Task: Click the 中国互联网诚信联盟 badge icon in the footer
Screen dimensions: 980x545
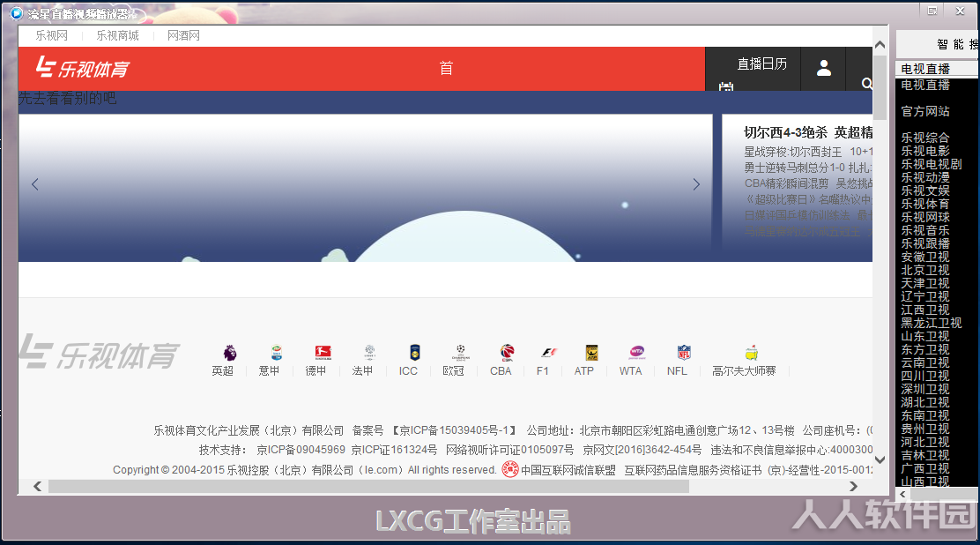Action: (510, 469)
